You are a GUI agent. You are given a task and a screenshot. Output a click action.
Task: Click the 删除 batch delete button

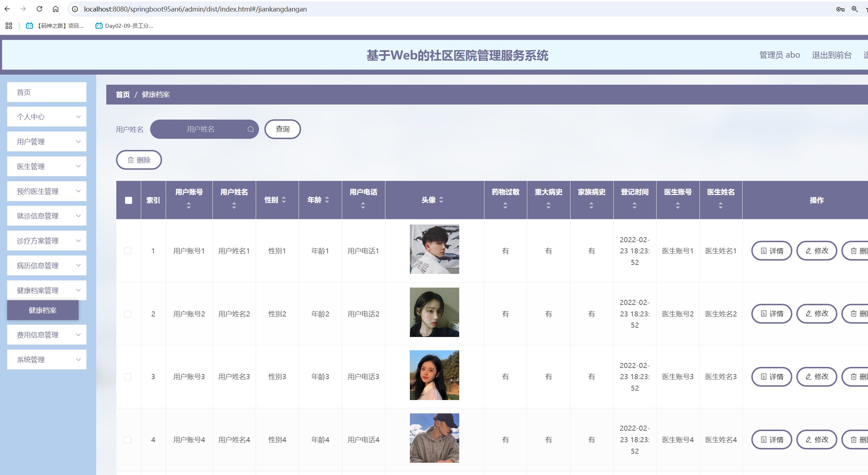click(x=139, y=160)
